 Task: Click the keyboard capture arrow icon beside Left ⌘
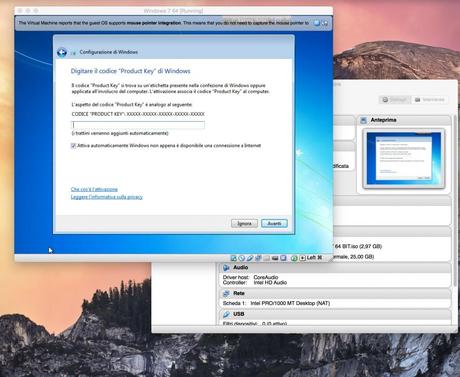coord(302,258)
